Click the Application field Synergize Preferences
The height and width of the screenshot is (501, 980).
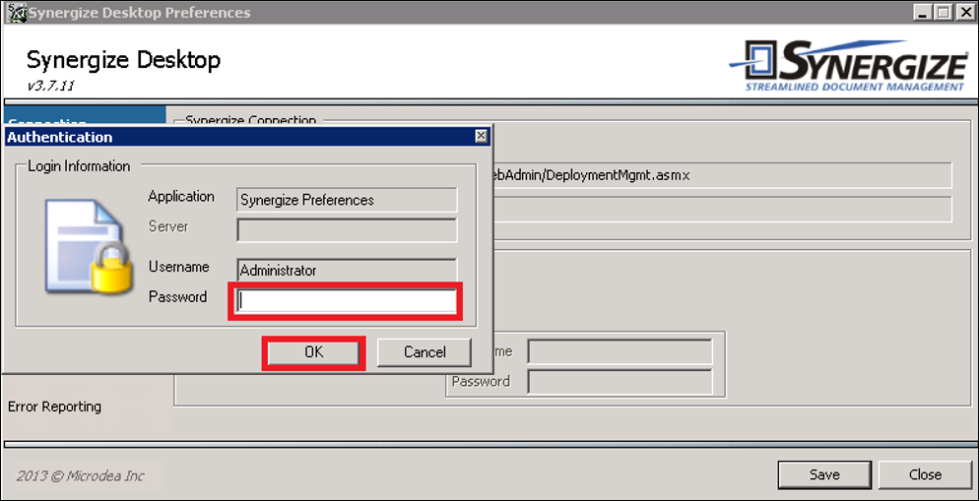(347, 200)
